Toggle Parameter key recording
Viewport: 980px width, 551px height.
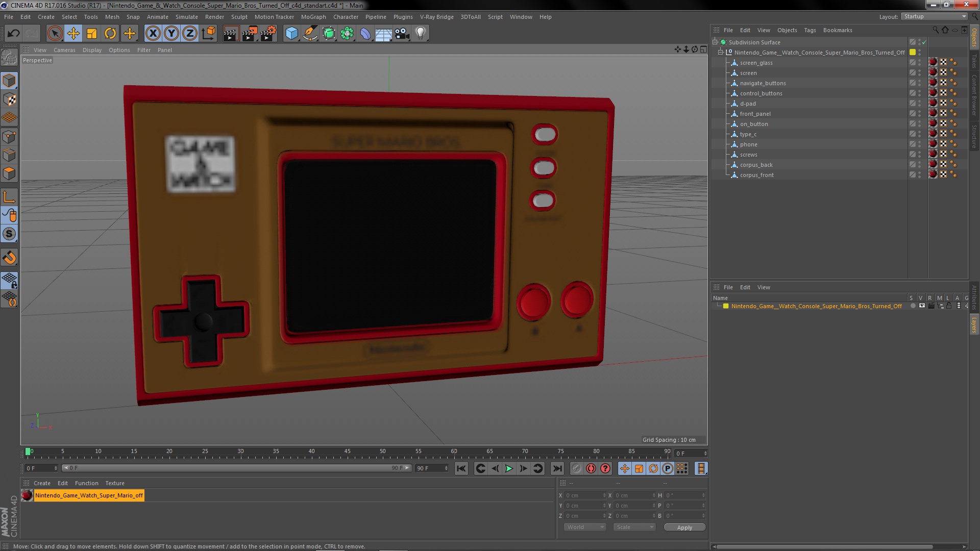668,468
